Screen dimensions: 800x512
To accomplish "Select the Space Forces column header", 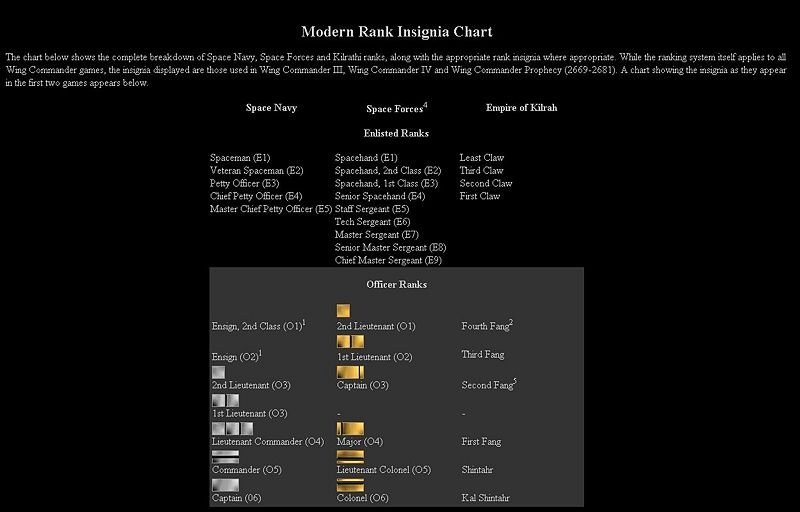I will coord(395,108).
